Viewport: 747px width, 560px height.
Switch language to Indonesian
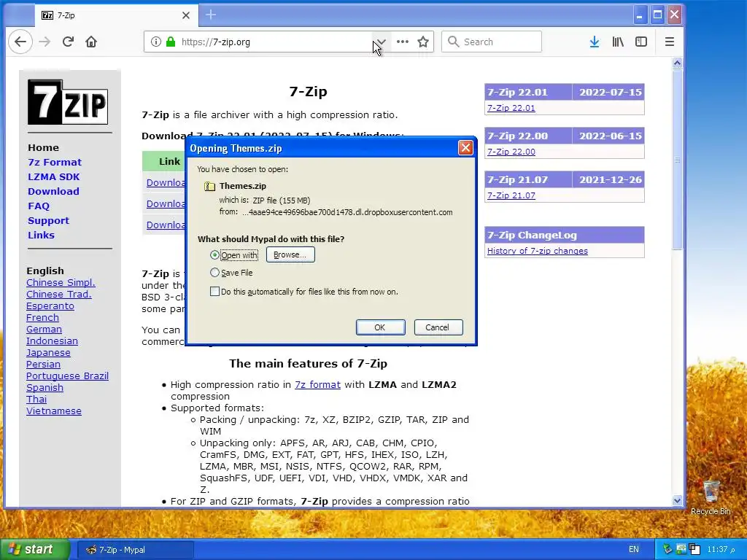pyautogui.click(x=52, y=341)
